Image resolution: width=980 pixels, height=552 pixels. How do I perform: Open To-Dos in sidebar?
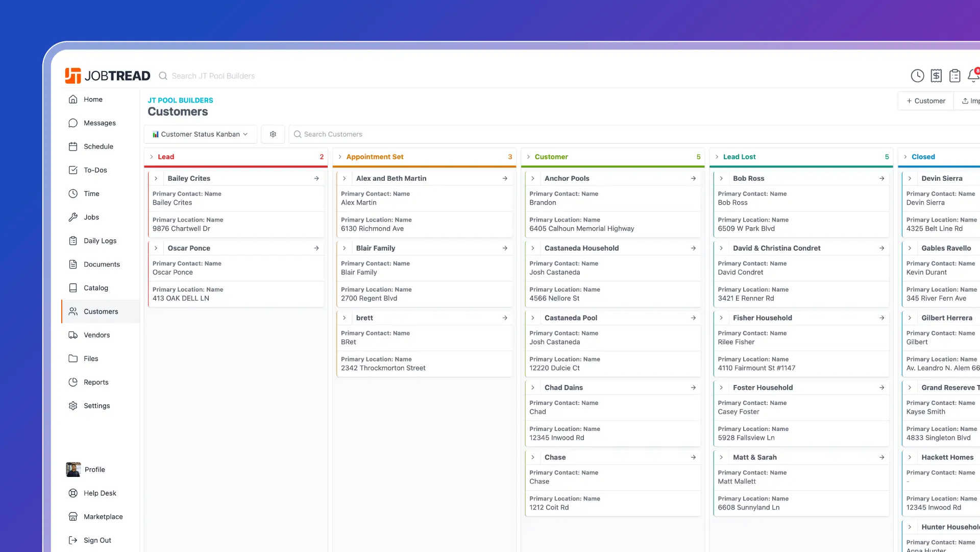coord(101,170)
